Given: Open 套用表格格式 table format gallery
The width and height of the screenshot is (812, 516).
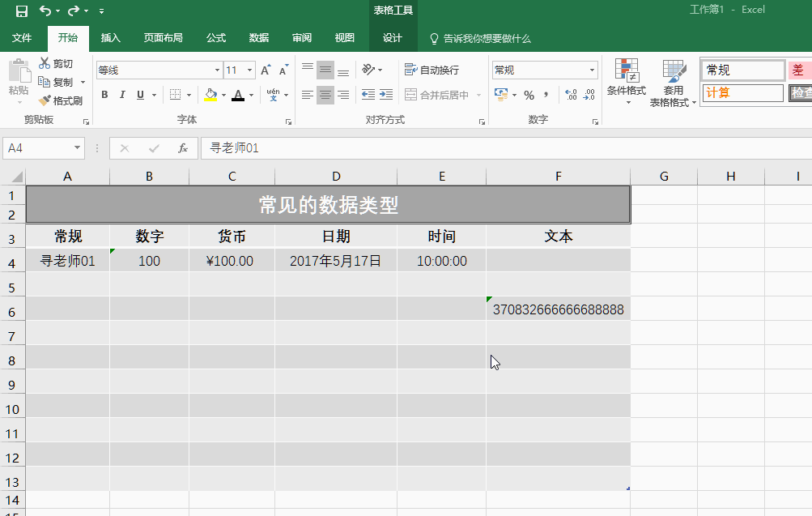Looking at the screenshot, I should (x=674, y=83).
